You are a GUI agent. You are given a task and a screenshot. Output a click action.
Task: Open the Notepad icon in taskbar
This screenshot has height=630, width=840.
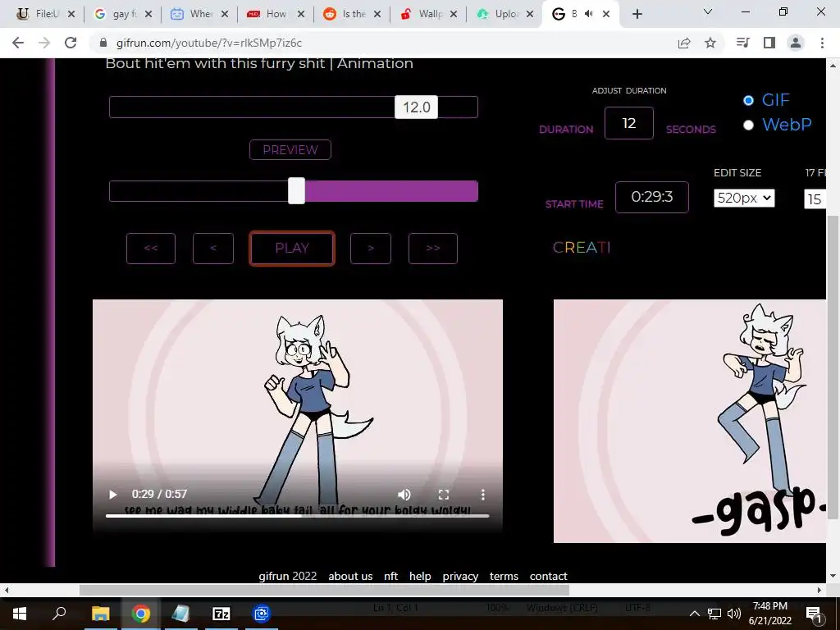tap(181, 614)
